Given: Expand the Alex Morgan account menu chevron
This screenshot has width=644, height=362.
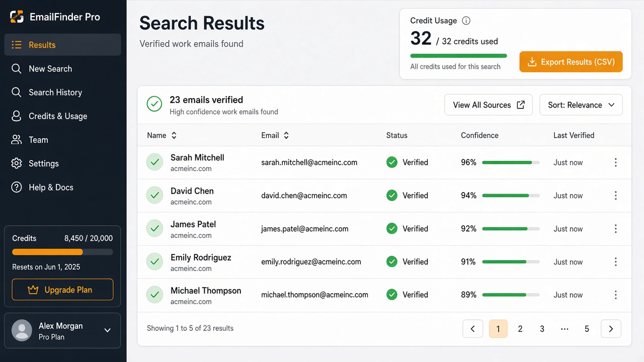Looking at the screenshot, I should coord(107,330).
